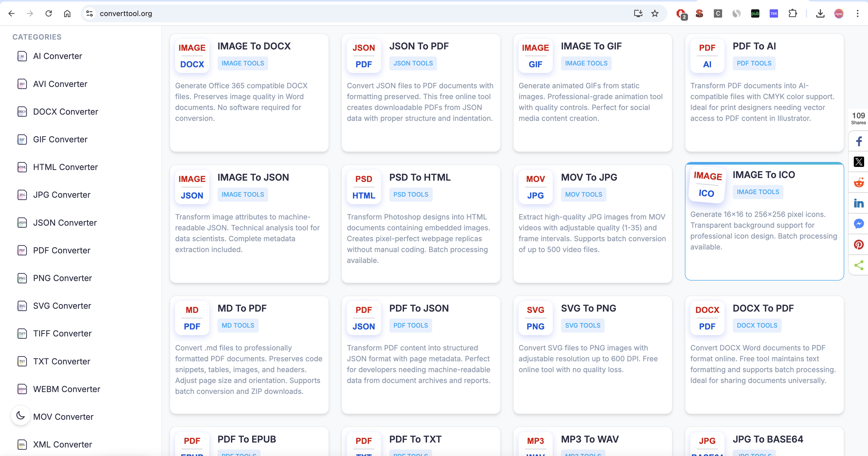Open the Chrome three-dot menu
The width and height of the screenshot is (868, 456).
[857, 13]
